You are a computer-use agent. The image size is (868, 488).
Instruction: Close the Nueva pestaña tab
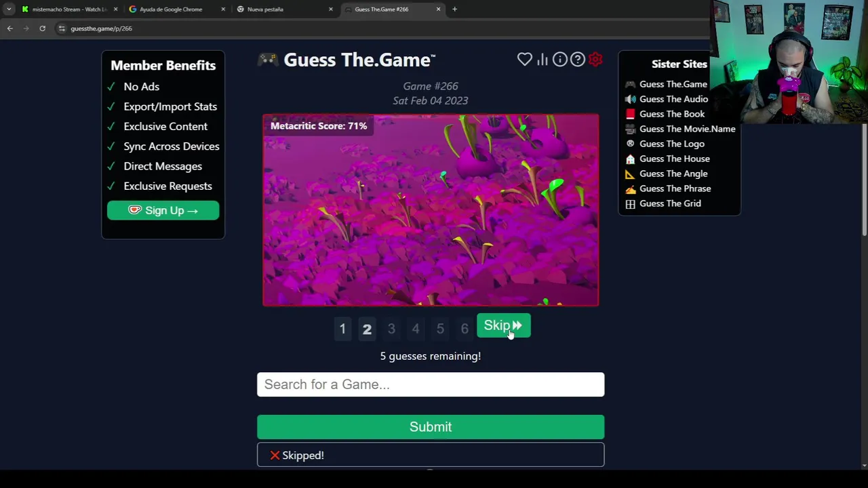[331, 9]
